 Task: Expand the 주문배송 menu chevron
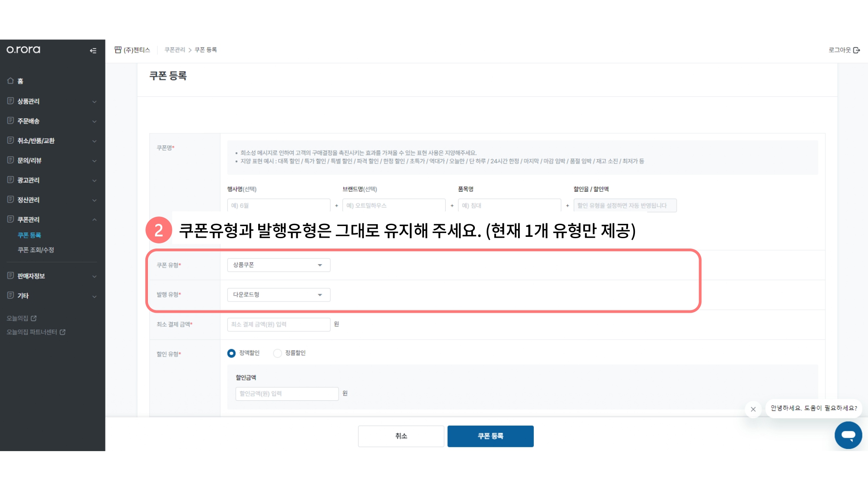pyautogui.click(x=94, y=121)
